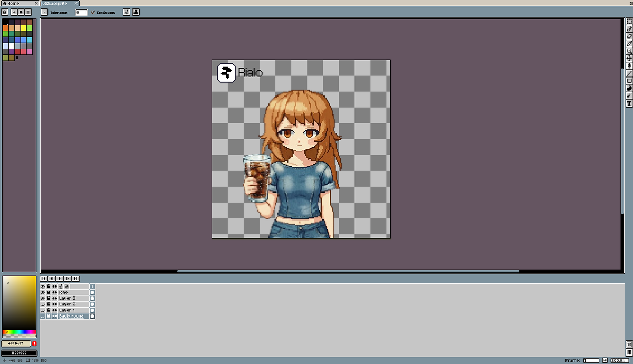
Task: Show Layer 2 via eye icon
Action: 43,304
